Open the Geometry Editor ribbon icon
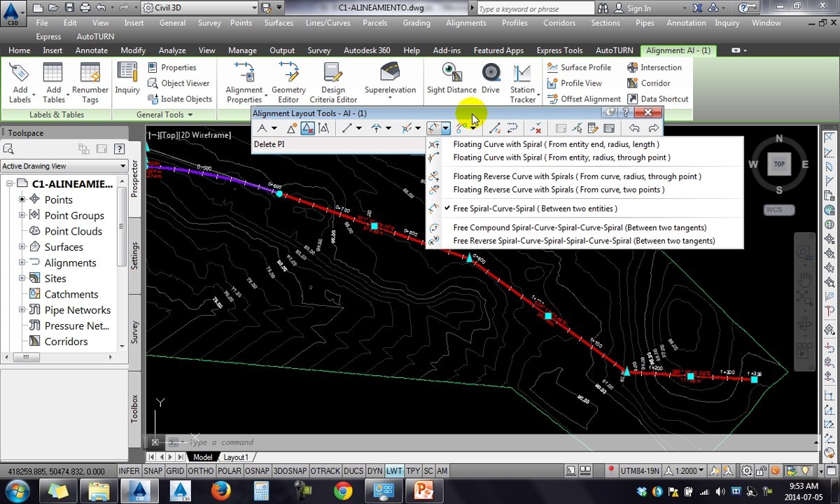This screenshot has height=504, width=840. click(x=288, y=83)
